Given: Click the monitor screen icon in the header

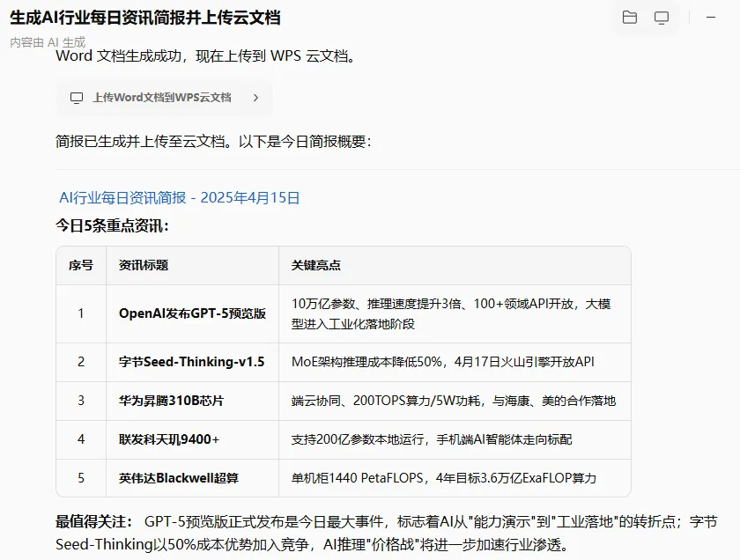Looking at the screenshot, I should pyautogui.click(x=662, y=18).
